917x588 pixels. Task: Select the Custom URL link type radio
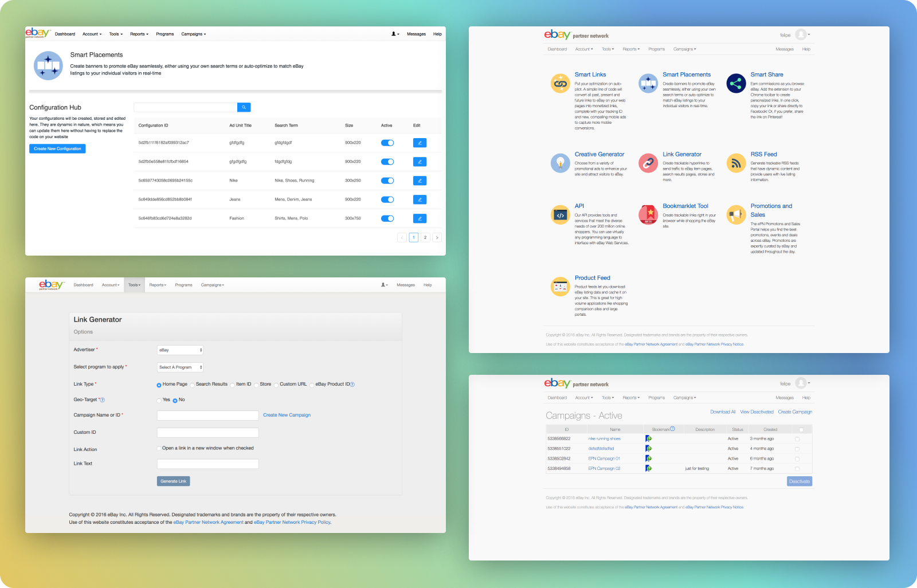[x=276, y=385]
